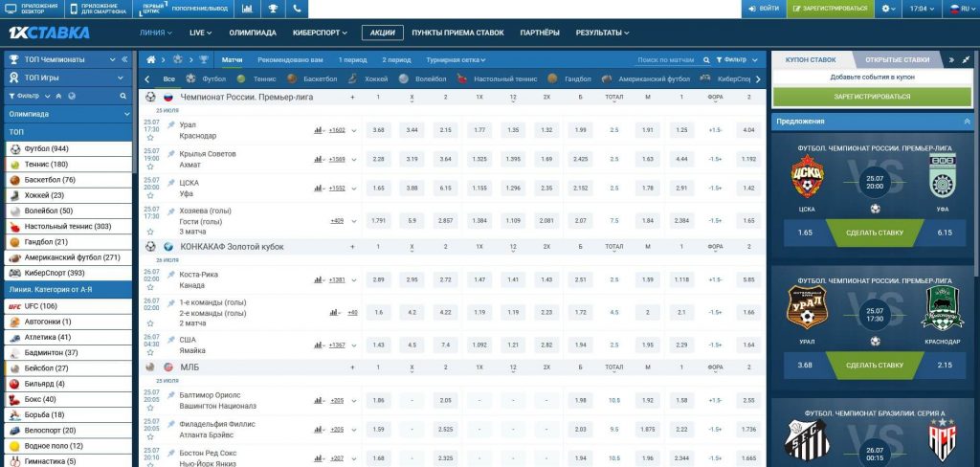Screen dimensions: 980x467
Task: Open the RU language dropdown
Action: [x=958, y=9]
